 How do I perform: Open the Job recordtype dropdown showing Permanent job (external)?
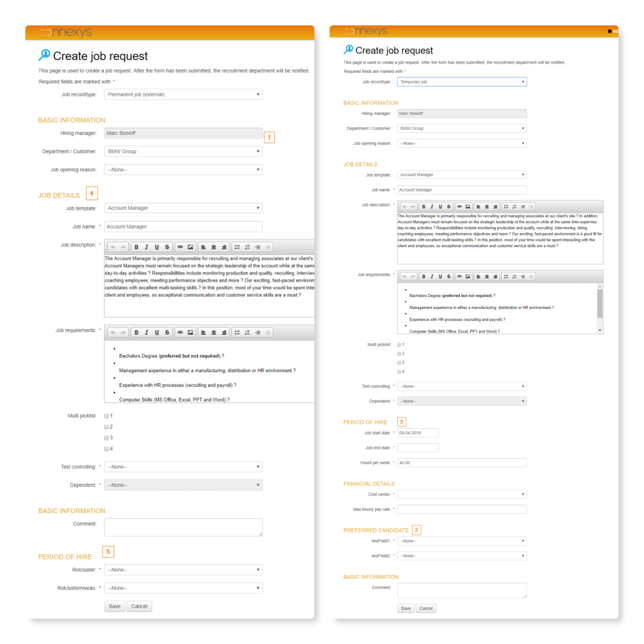click(183, 94)
